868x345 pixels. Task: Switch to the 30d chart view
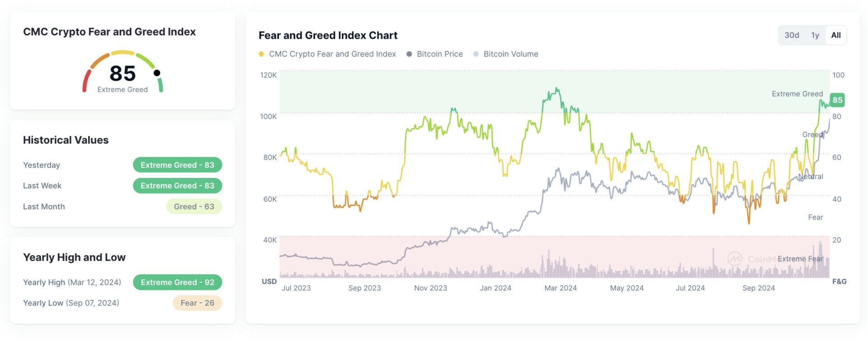point(792,35)
